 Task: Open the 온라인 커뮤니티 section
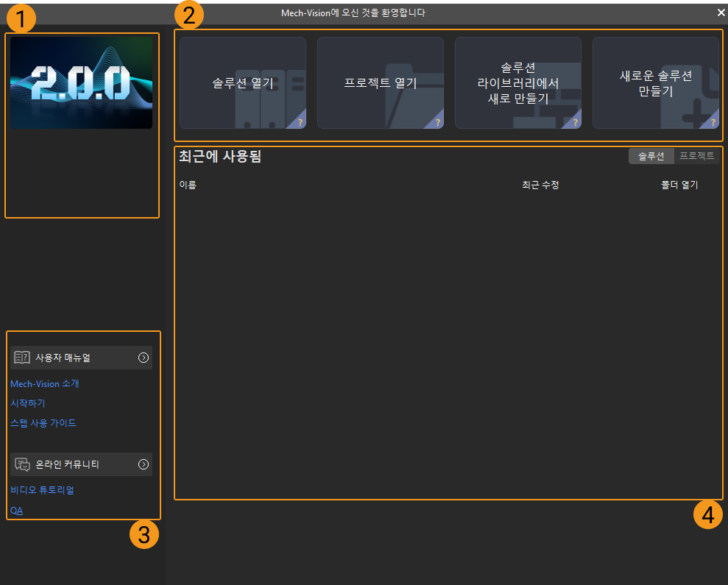point(81,464)
